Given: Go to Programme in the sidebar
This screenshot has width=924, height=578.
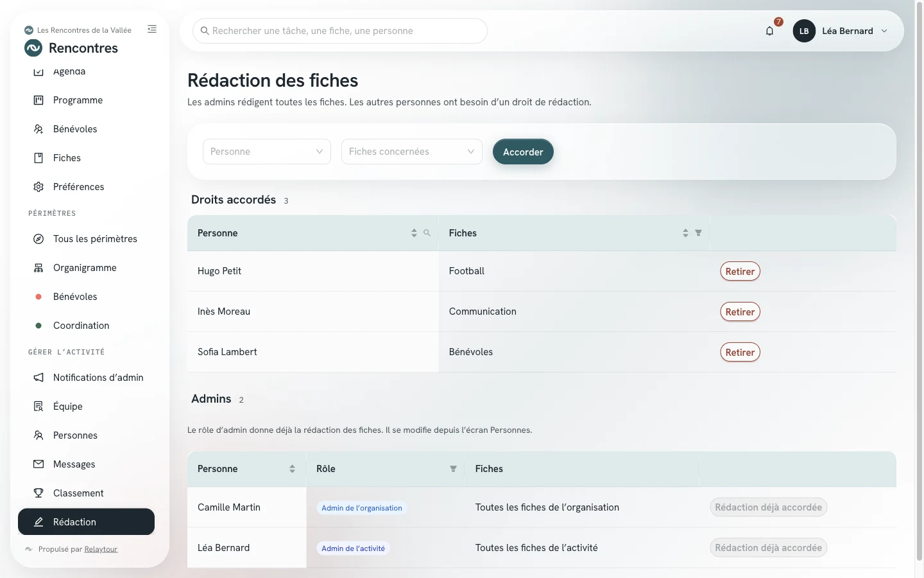Looking at the screenshot, I should coord(86,100).
